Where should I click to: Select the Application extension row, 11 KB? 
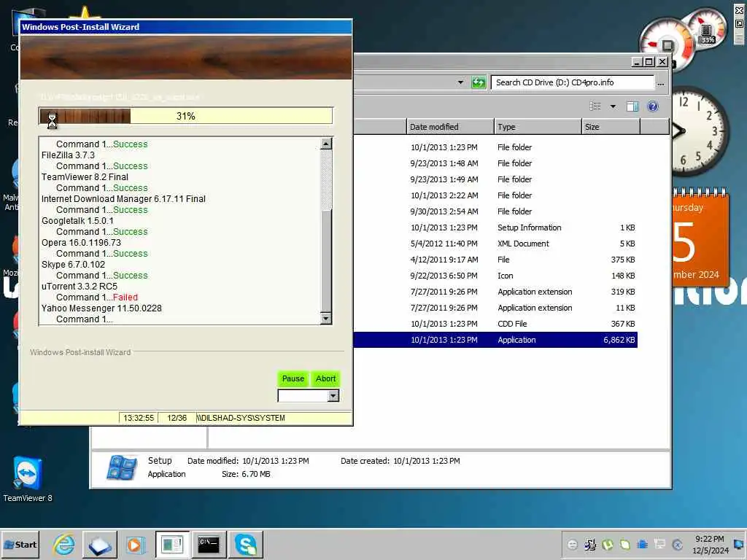495,308
